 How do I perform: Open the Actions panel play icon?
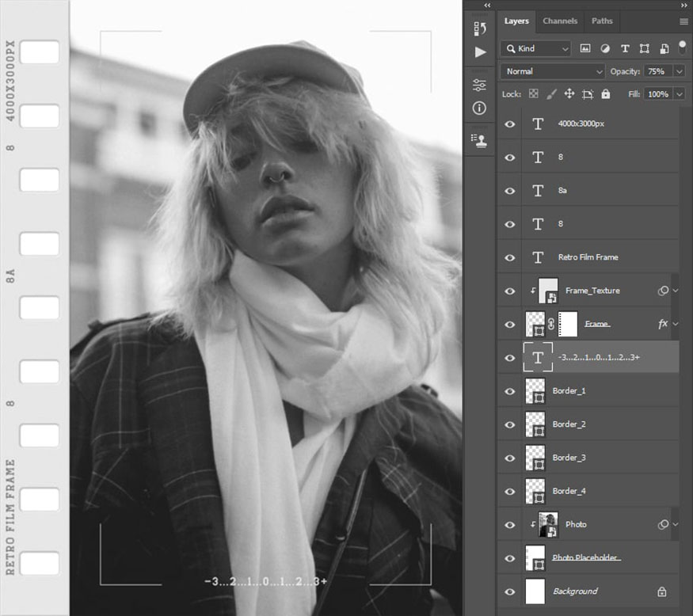coord(480,52)
